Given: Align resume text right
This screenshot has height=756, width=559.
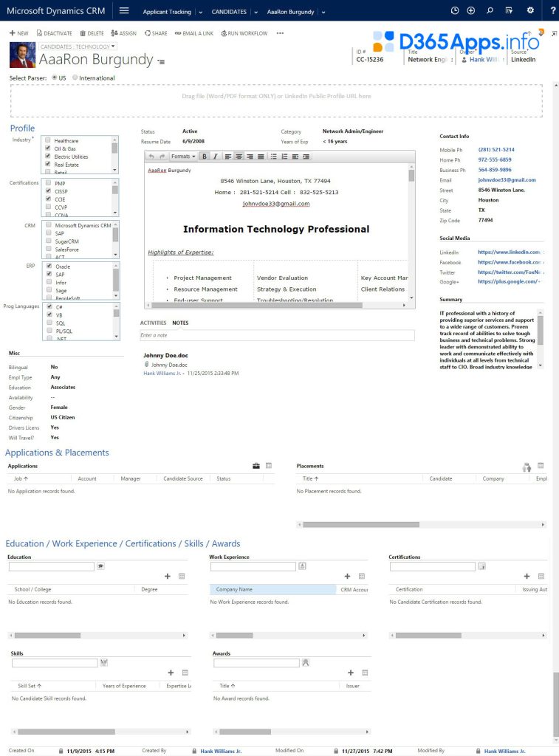Looking at the screenshot, I should coord(250,157).
